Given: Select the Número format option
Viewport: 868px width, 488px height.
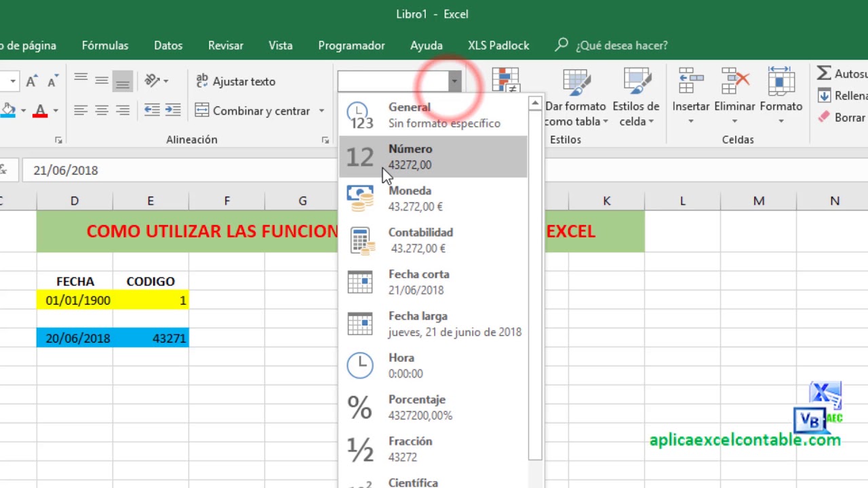Looking at the screenshot, I should 433,157.
